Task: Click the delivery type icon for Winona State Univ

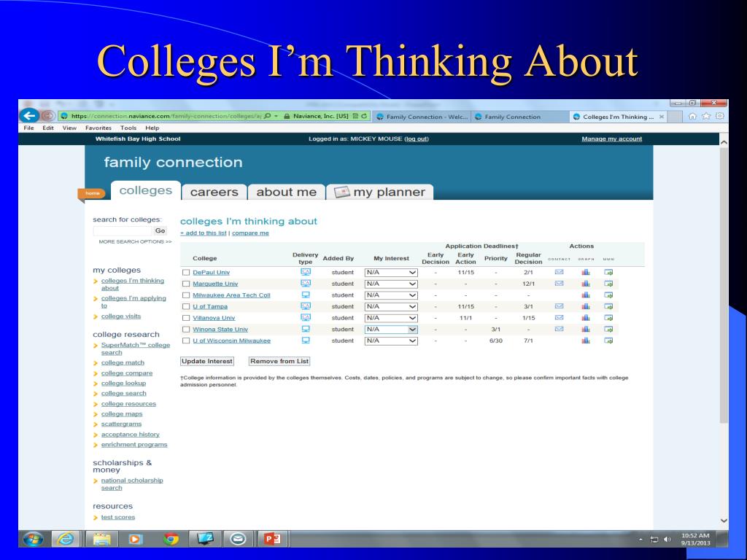Action: (306, 329)
